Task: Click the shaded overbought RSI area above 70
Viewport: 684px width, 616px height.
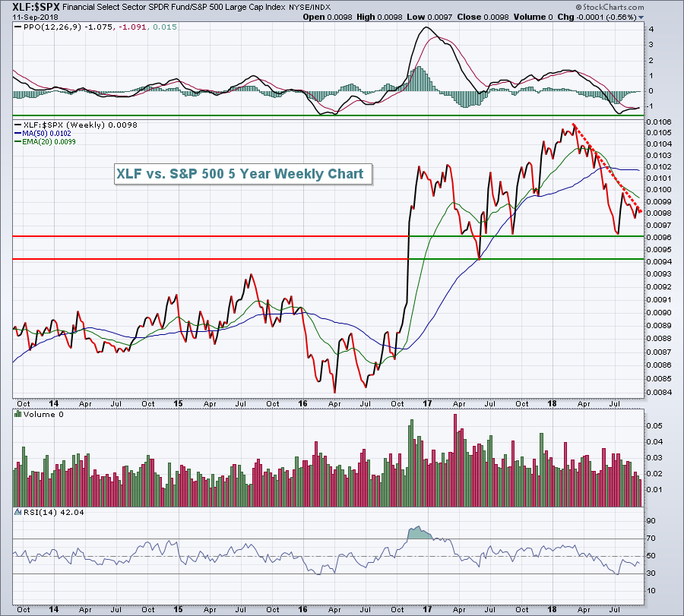Action: click(418, 532)
